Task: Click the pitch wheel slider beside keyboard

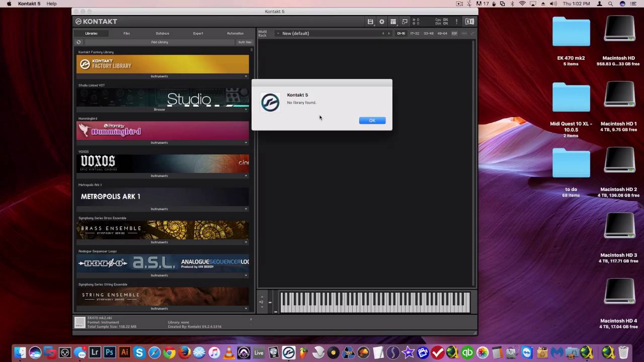Action: [x=270, y=302]
